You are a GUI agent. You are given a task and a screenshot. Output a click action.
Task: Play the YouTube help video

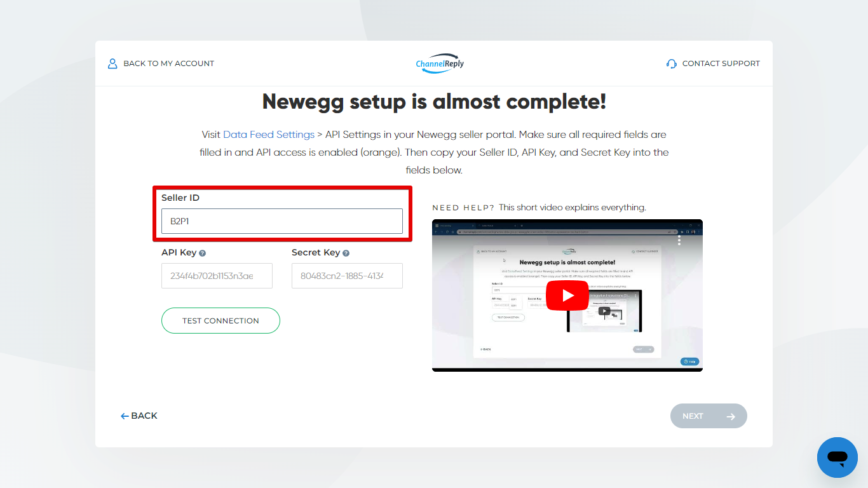(x=567, y=295)
